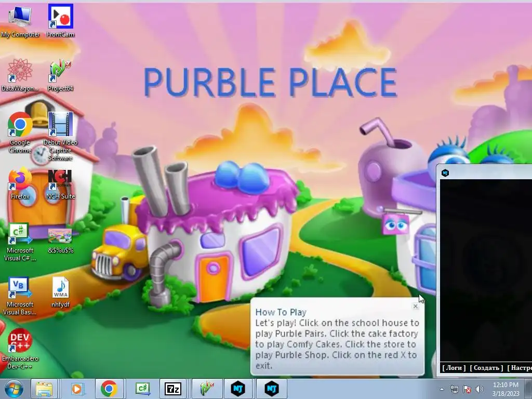Show hidden system tray icons

(x=442, y=389)
